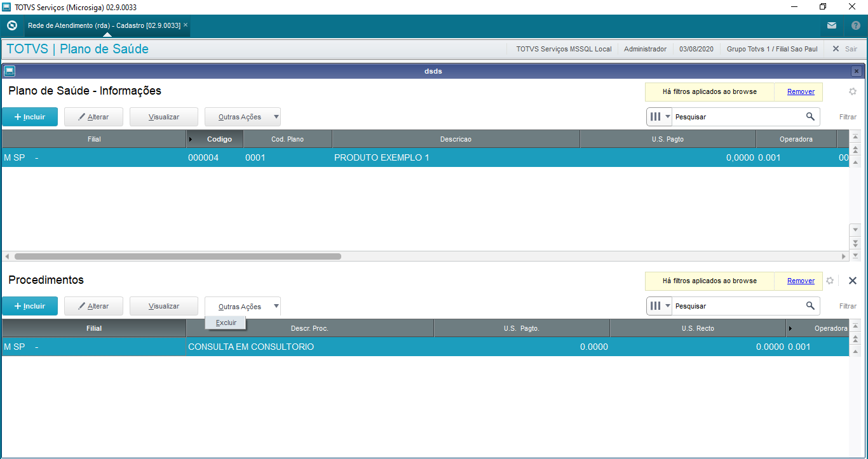The width and height of the screenshot is (868, 459).
Task: Click Incluir in Plano de Saúde - Informações
Action: coord(30,117)
